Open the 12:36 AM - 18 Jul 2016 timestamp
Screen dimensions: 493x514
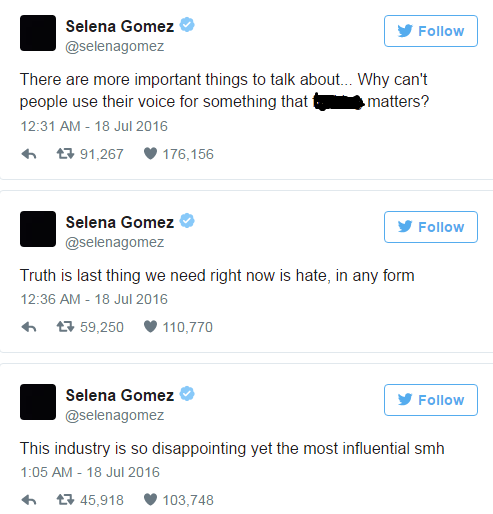(x=94, y=299)
